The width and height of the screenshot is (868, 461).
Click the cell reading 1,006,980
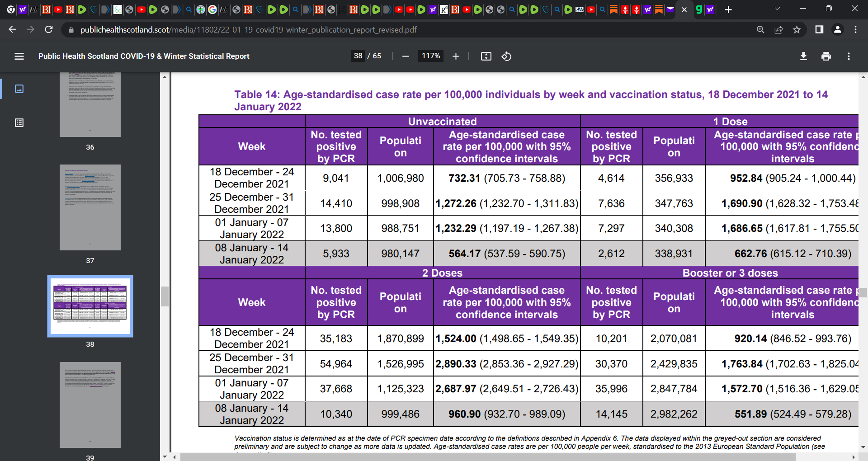401,178
